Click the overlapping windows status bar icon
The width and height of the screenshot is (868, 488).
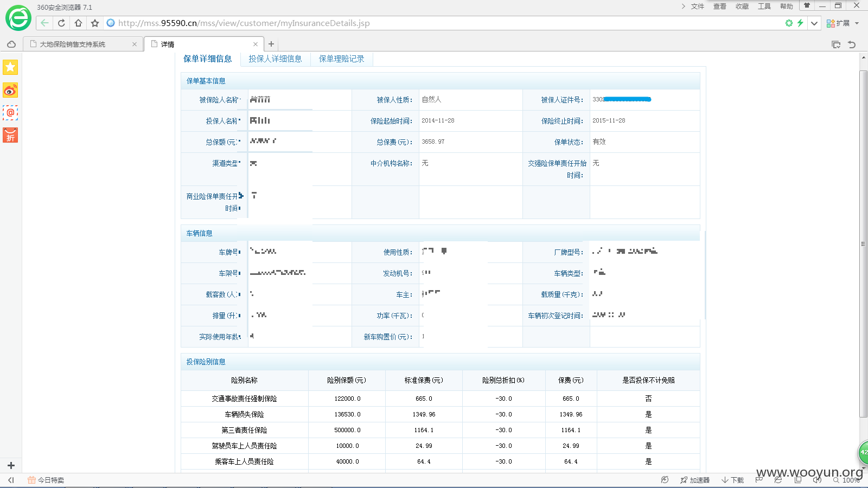[798, 480]
